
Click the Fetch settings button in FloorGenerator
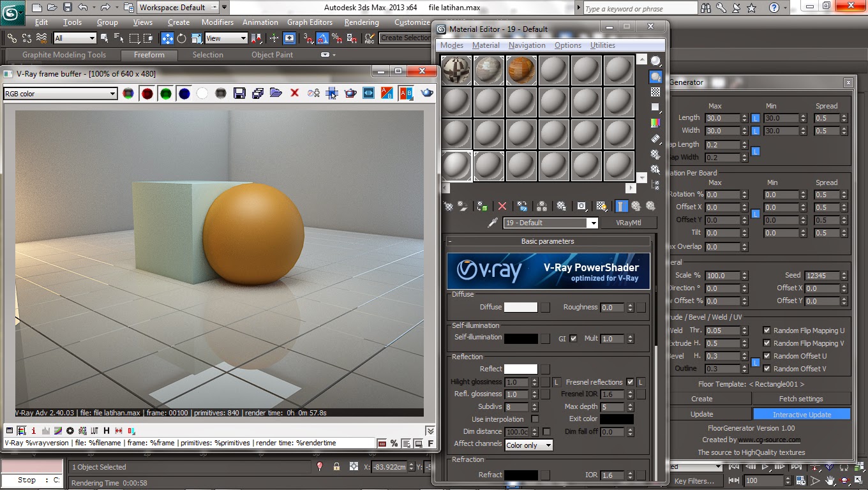coord(802,398)
